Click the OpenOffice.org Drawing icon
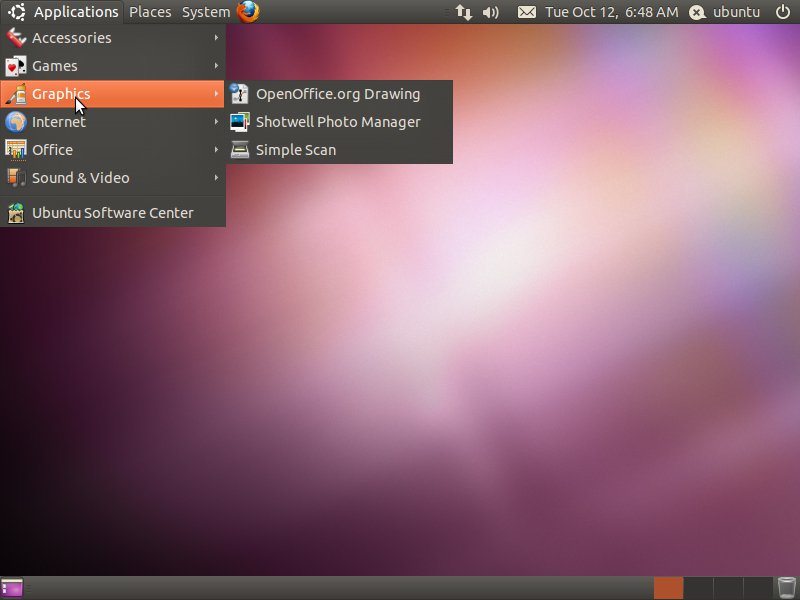Image resolution: width=800 pixels, height=600 pixels. (x=239, y=94)
